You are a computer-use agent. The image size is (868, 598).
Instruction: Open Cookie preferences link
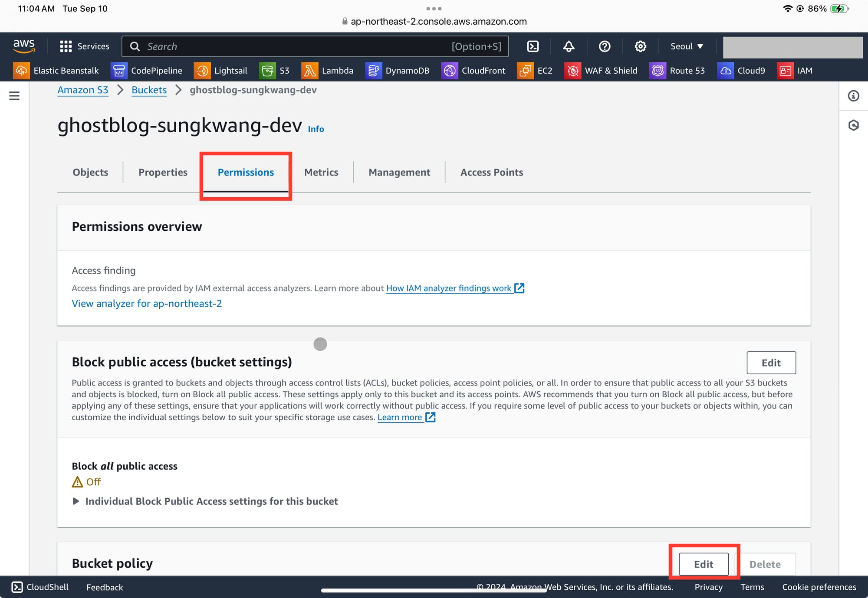tap(819, 587)
